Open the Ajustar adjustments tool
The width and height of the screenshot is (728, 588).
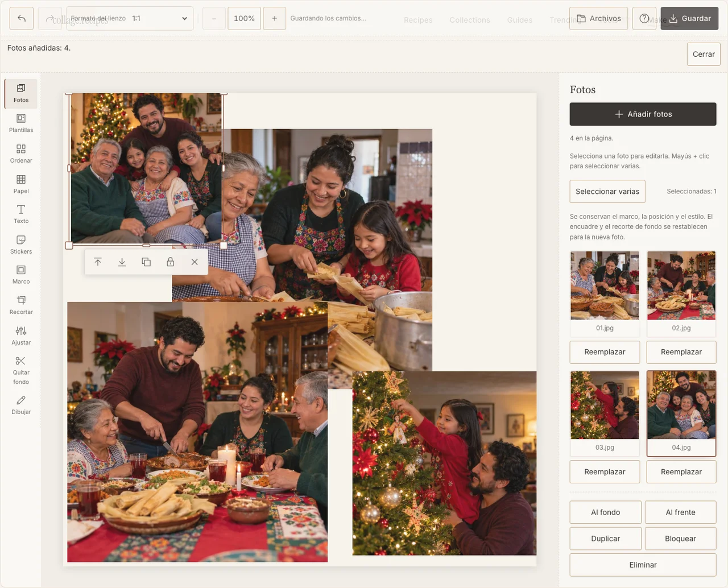pyautogui.click(x=21, y=336)
